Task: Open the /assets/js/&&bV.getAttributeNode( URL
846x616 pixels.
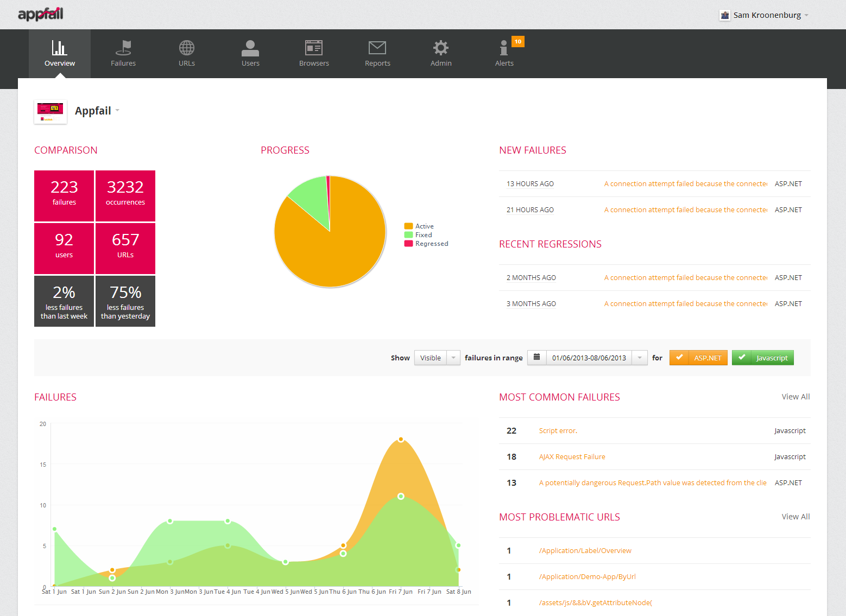Action: tap(595, 602)
